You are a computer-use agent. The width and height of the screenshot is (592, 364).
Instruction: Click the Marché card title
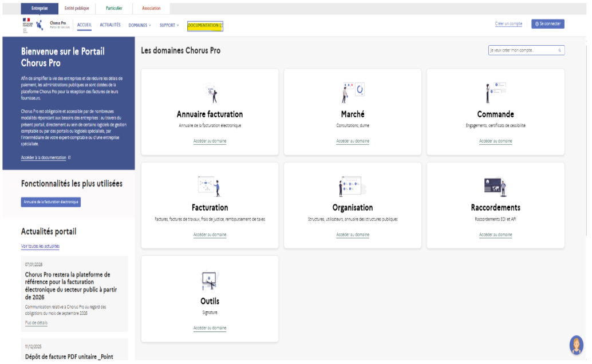(x=353, y=114)
